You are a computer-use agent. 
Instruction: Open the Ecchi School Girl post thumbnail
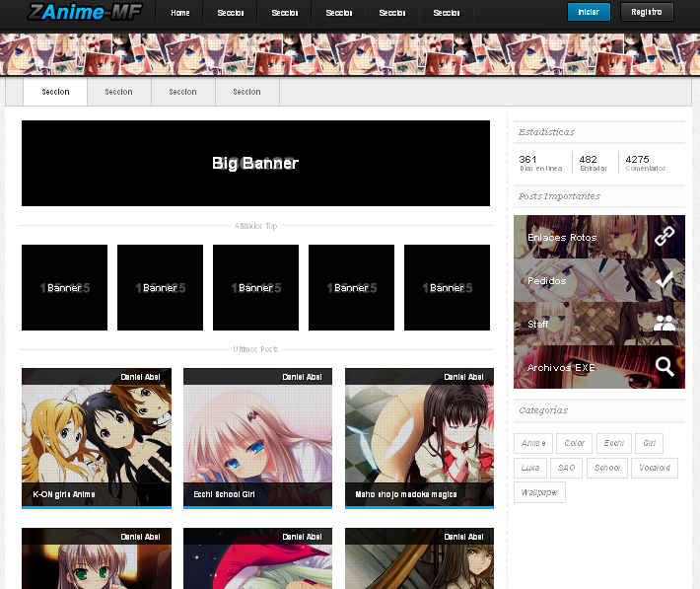click(257, 437)
